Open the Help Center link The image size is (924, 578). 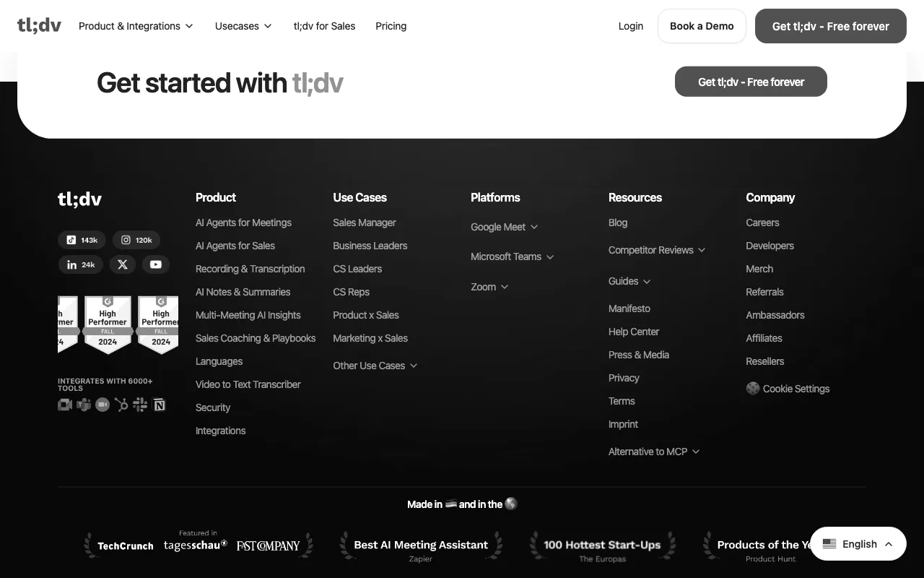point(634,332)
